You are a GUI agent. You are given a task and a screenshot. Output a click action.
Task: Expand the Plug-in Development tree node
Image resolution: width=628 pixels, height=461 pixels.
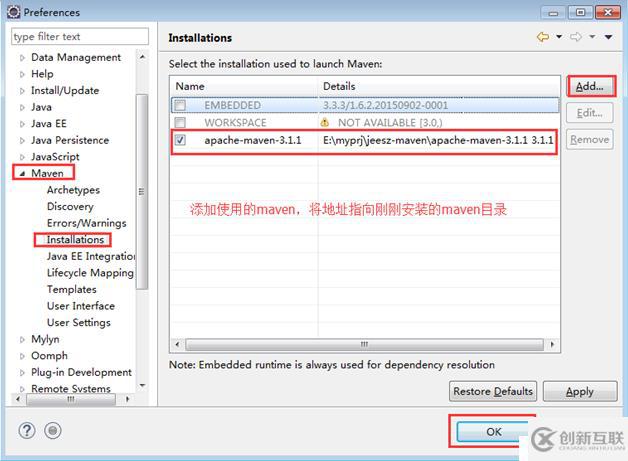pyautogui.click(x=22, y=372)
